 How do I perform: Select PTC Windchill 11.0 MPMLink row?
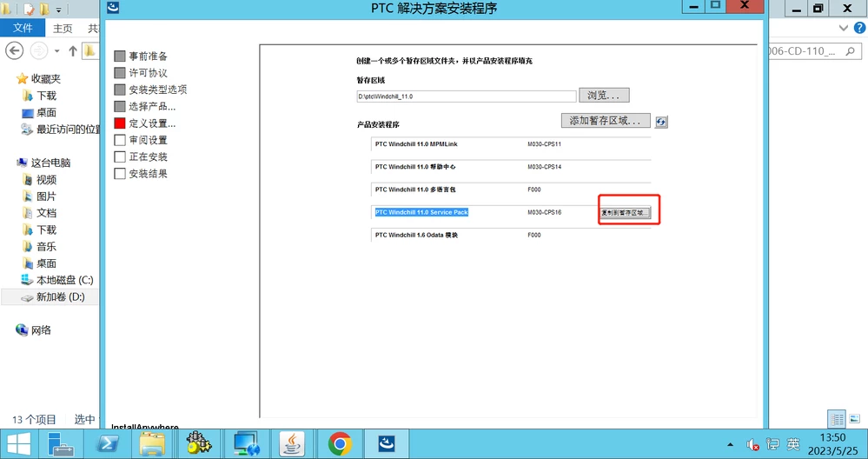tap(511, 144)
